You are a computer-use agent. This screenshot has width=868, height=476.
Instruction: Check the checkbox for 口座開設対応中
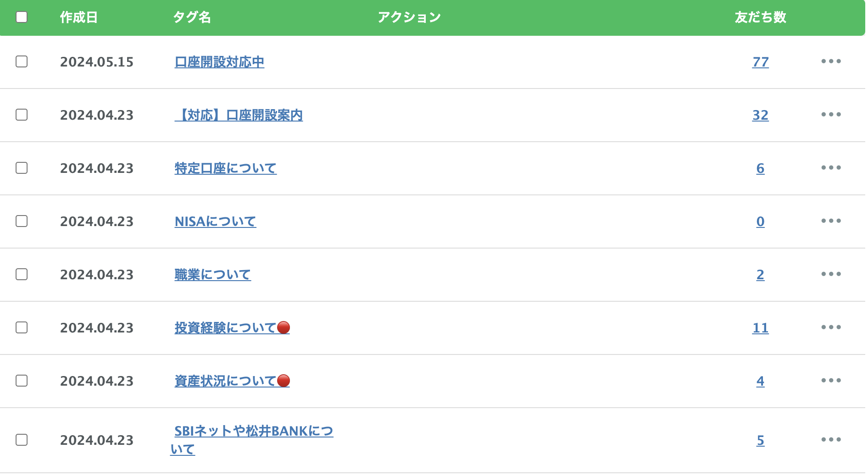pos(21,62)
